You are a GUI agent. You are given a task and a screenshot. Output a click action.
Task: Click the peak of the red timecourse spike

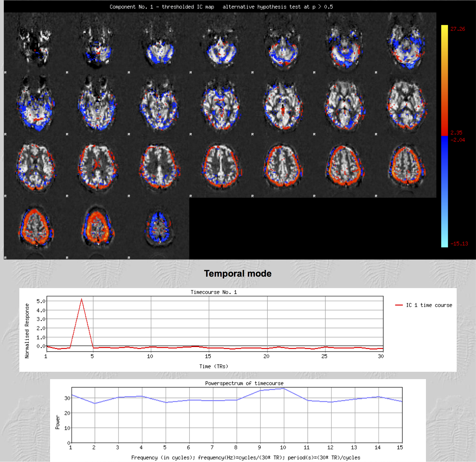(82, 299)
